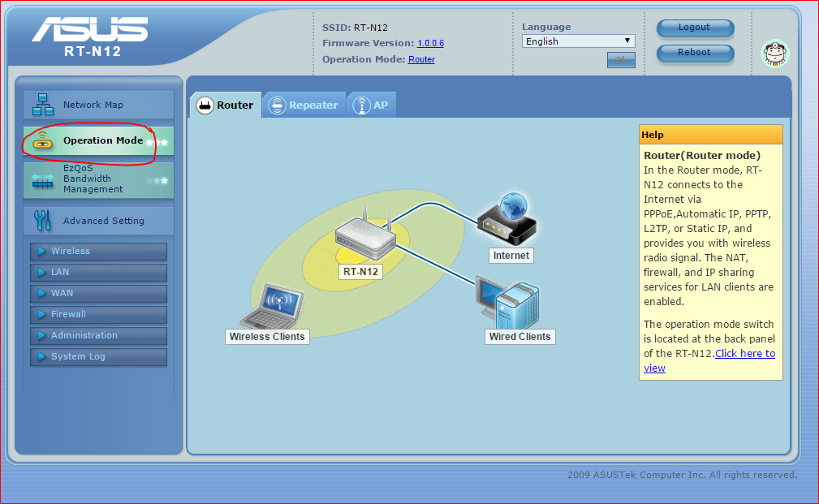Click the Router tab icon

point(205,106)
